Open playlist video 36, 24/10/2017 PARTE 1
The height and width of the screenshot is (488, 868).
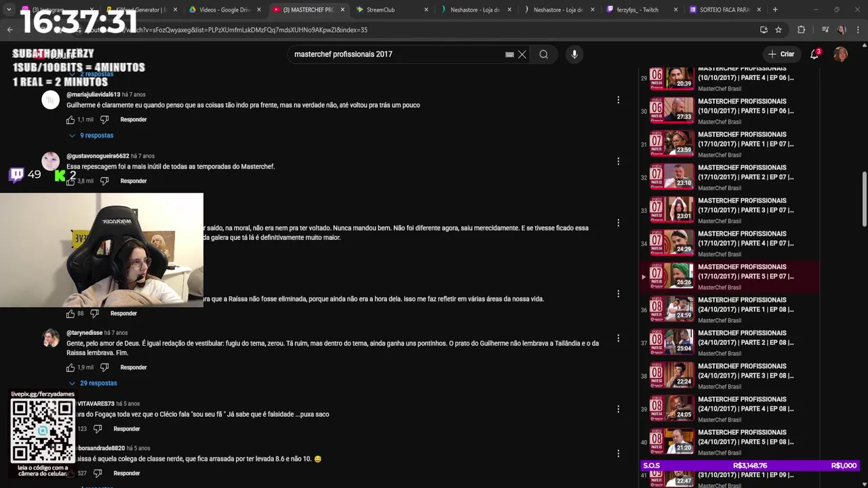(x=729, y=309)
